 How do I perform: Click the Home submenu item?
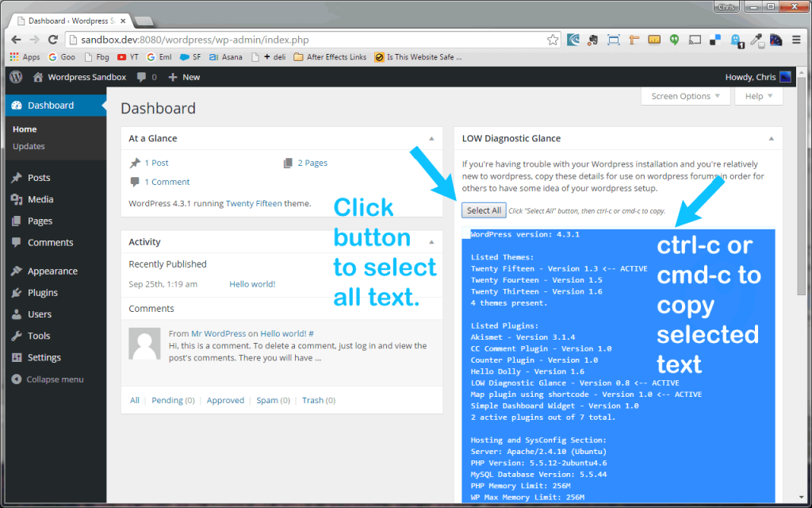click(25, 129)
